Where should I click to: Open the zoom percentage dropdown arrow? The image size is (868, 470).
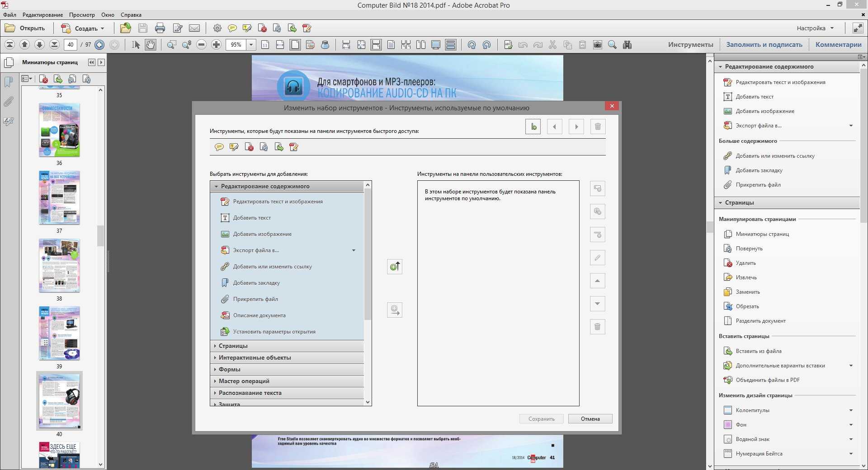(x=251, y=45)
